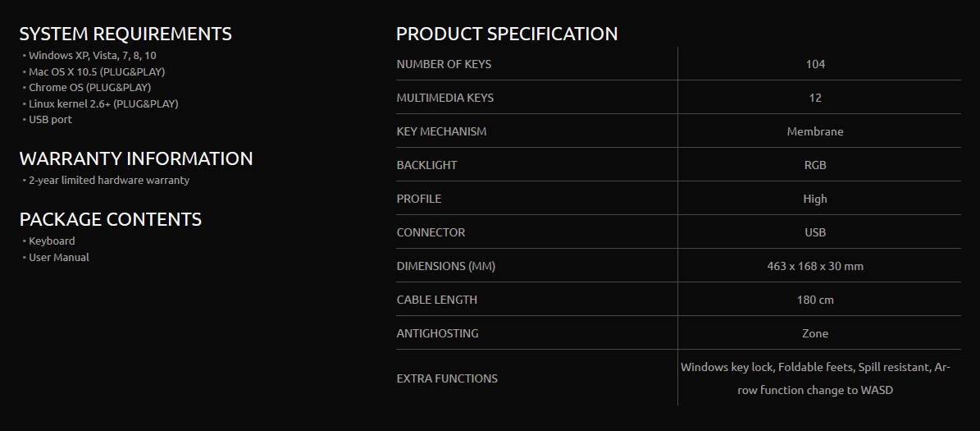Select the Keyboard package item

pyautogui.click(x=52, y=241)
